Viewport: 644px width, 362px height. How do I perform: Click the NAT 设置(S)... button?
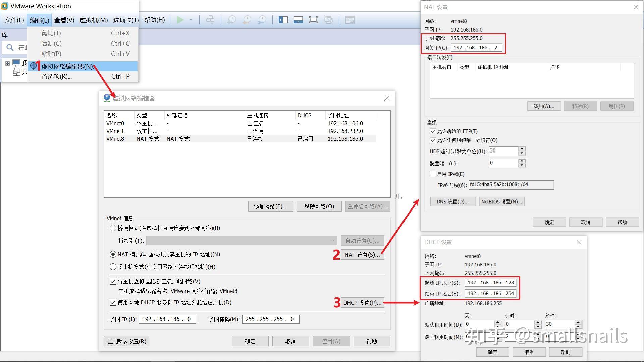tap(362, 255)
